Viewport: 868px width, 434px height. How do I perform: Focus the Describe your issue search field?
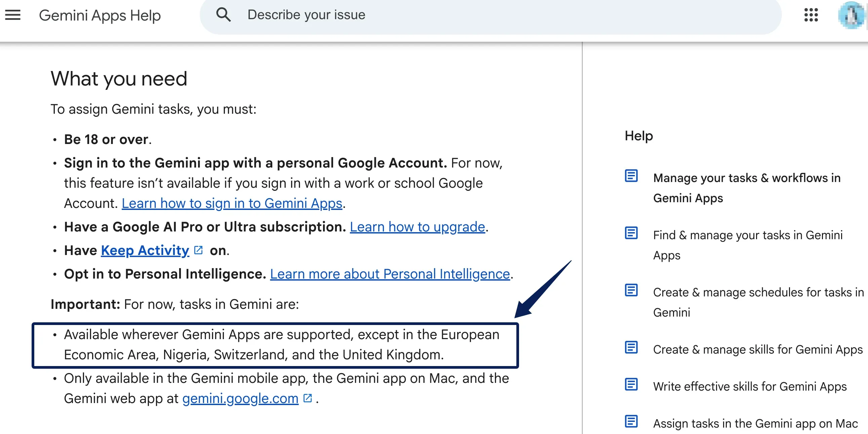tap(490, 15)
